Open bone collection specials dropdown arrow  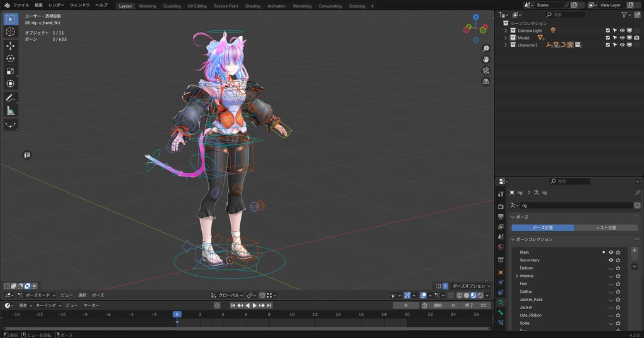pyautogui.click(x=635, y=266)
